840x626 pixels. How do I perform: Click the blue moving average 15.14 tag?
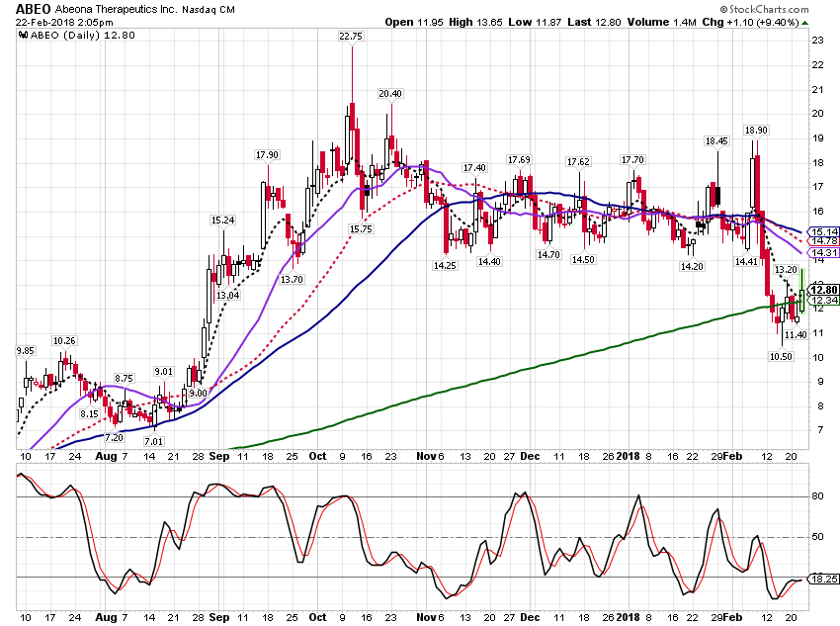tap(824, 232)
